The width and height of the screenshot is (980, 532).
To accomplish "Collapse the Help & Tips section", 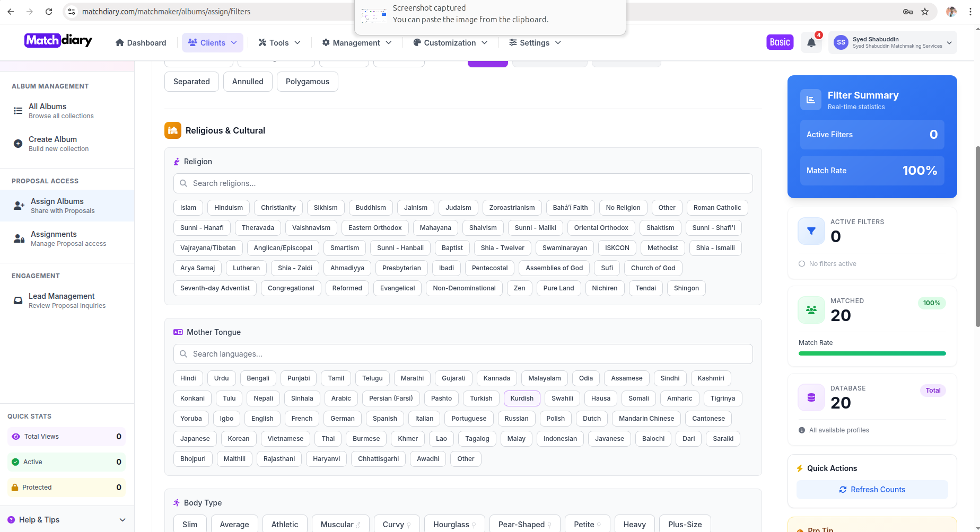I will point(66,520).
